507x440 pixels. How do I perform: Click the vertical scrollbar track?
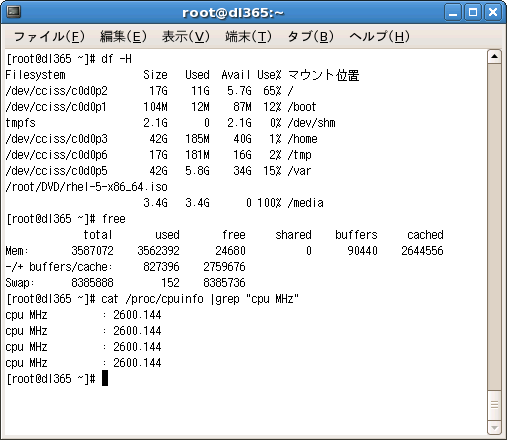pyautogui.click(x=494, y=227)
